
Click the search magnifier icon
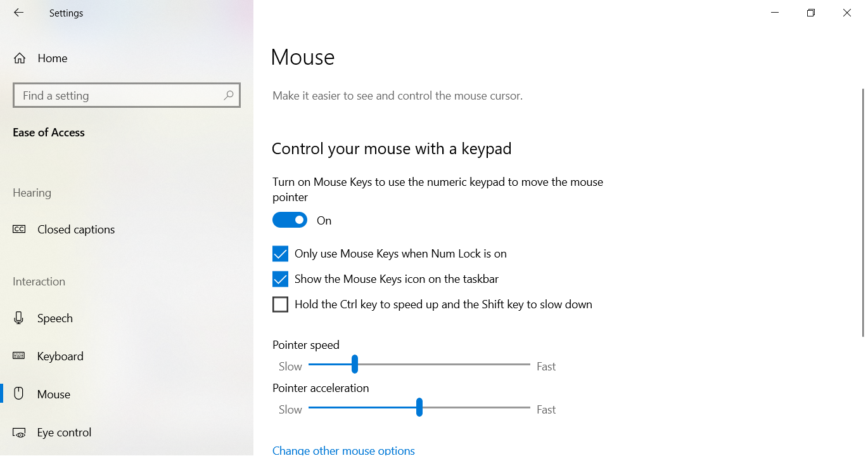229,95
